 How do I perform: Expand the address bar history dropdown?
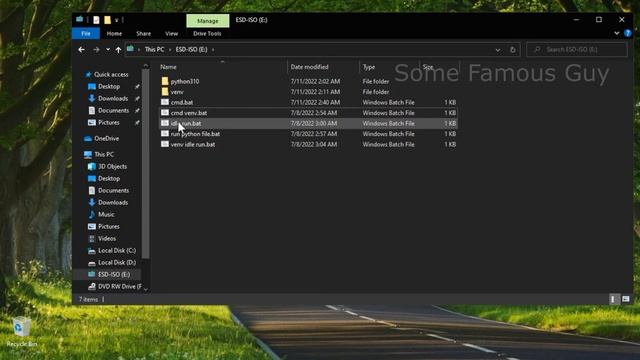[x=498, y=50]
